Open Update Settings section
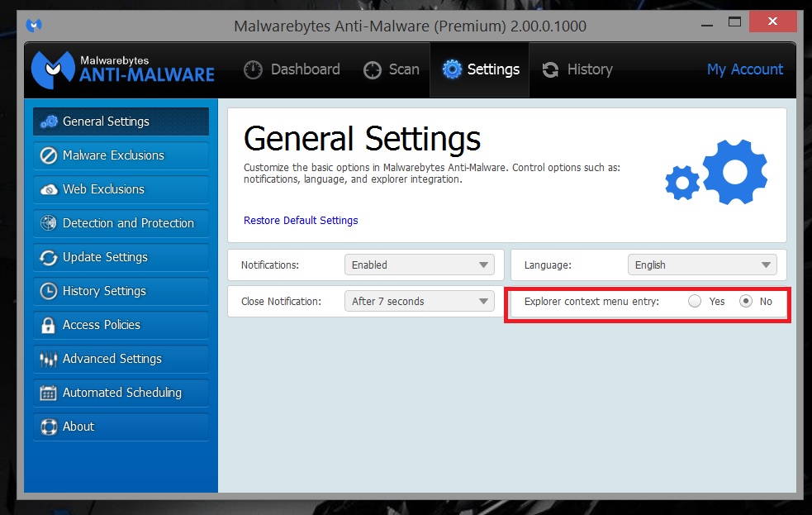This screenshot has width=812, height=515. (121, 258)
